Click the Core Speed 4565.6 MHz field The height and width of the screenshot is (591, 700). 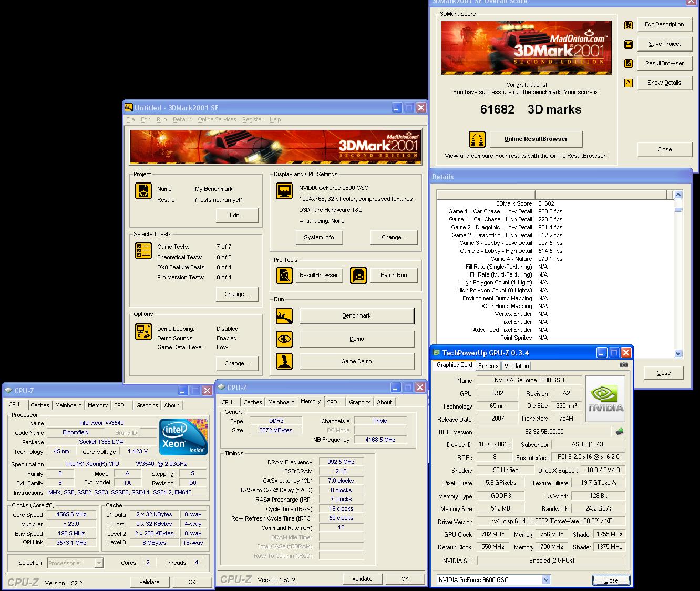71,515
